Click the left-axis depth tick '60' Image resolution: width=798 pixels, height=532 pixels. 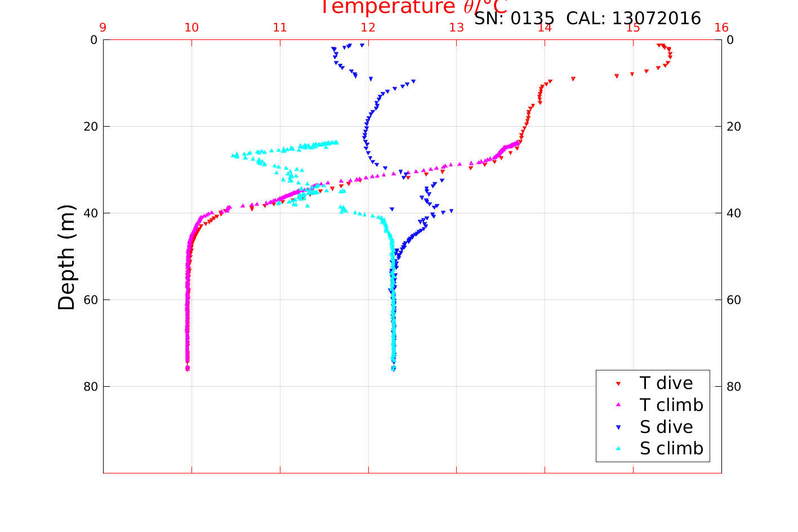point(90,299)
